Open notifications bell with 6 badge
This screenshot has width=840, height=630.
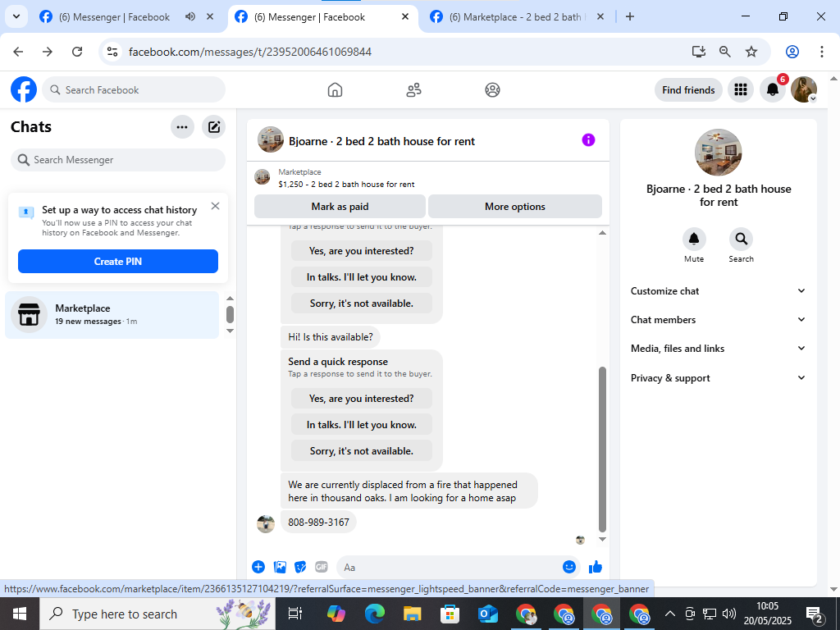[773, 89]
